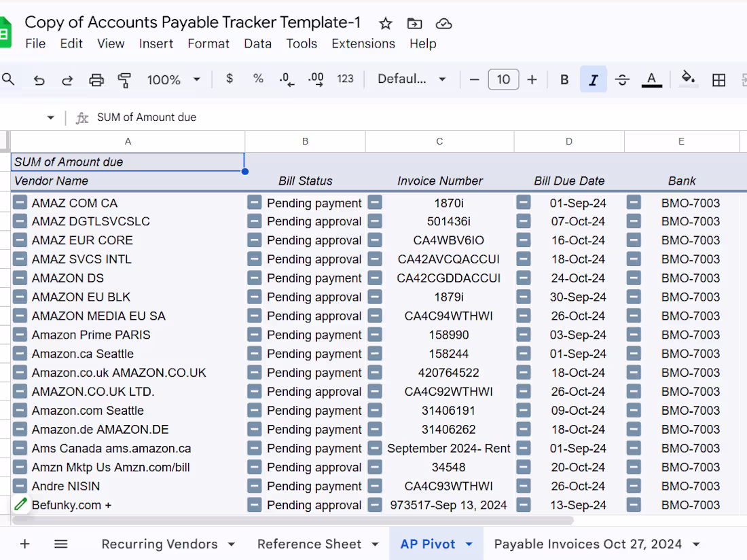The height and width of the screenshot is (560, 747).
Task: Click the pivot table edit pencil icon
Action: point(20,504)
